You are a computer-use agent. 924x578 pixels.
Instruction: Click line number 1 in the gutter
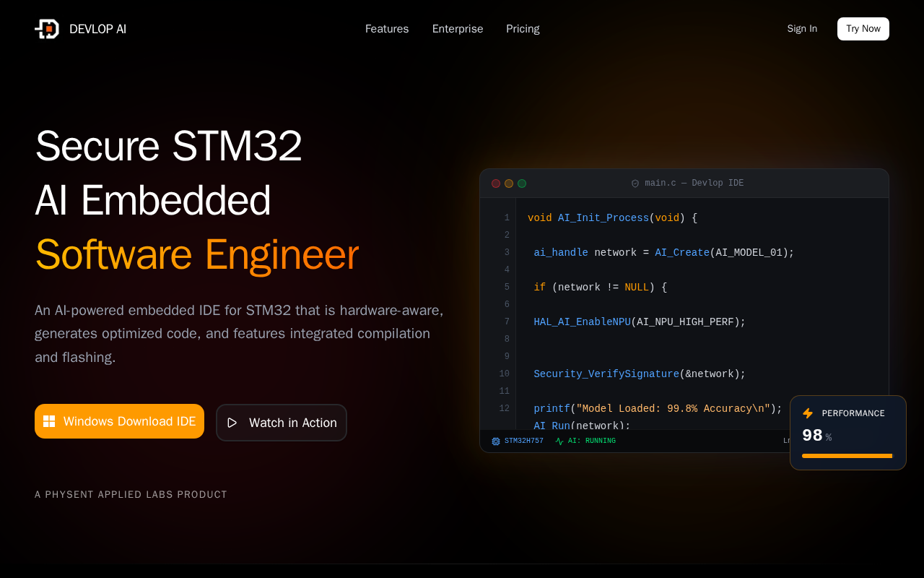pos(507,218)
